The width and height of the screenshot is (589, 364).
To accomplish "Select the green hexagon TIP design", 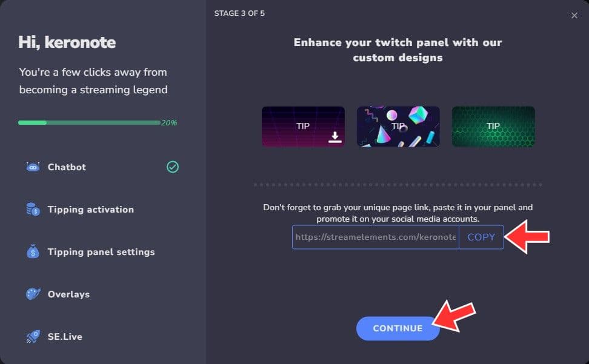I will point(493,127).
